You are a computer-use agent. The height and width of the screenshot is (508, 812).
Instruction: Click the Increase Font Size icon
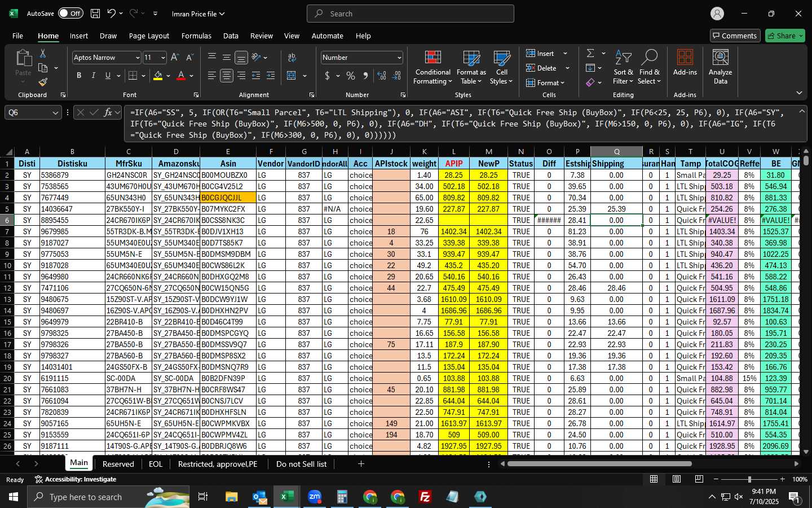175,58
